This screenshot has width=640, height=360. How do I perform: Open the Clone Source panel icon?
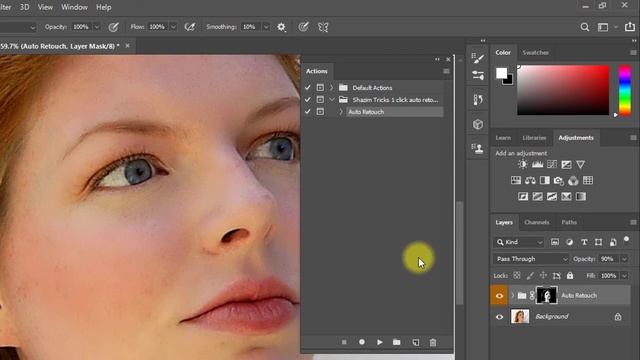coord(478,148)
